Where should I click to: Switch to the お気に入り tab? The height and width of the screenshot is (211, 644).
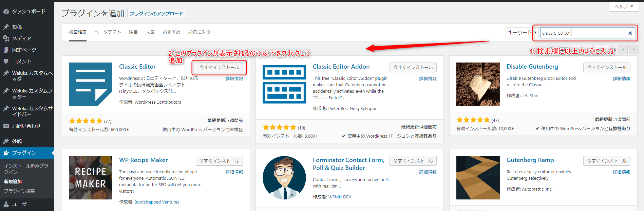tap(199, 32)
